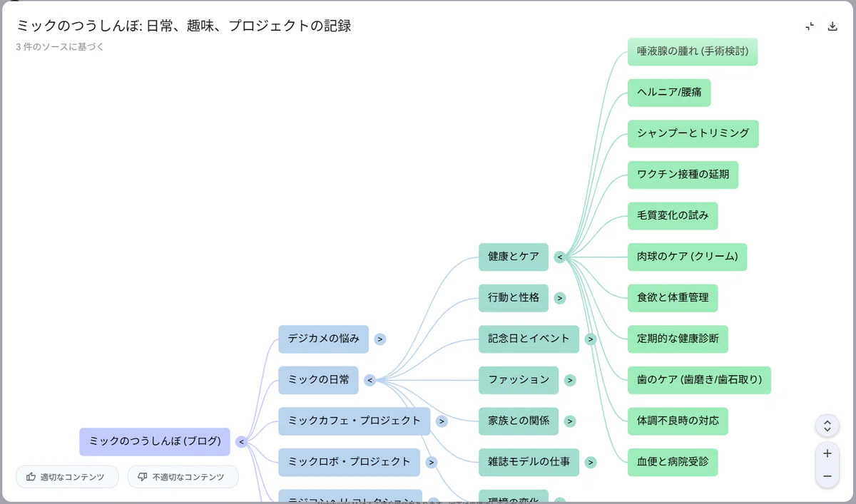The height and width of the screenshot is (504, 856).
Task: Click the 健康とケア node label
Action: pyautogui.click(x=514, y=257)
